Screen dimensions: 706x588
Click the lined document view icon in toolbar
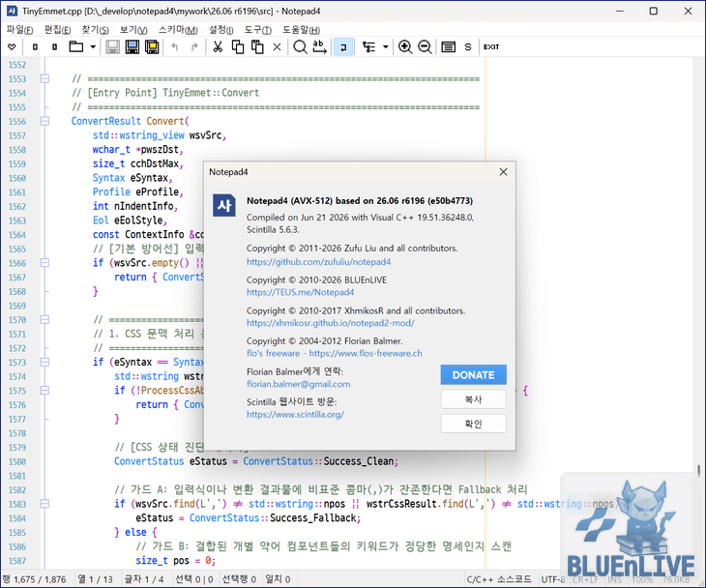tap(448, 46)
